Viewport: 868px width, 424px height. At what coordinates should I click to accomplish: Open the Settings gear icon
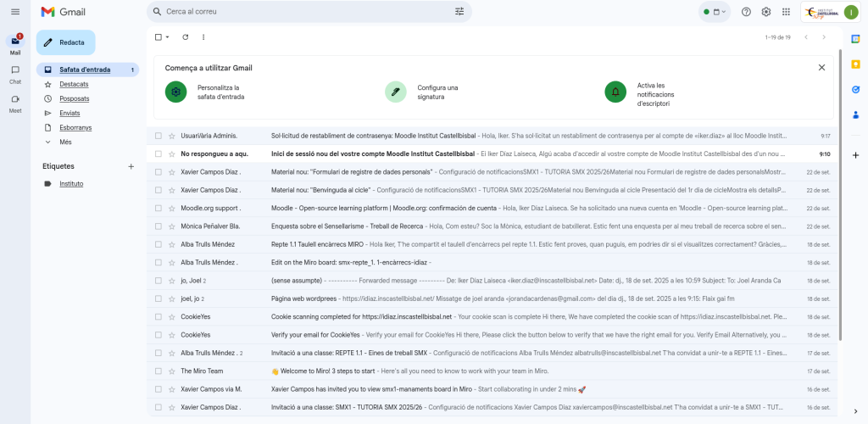pos(766,12)
